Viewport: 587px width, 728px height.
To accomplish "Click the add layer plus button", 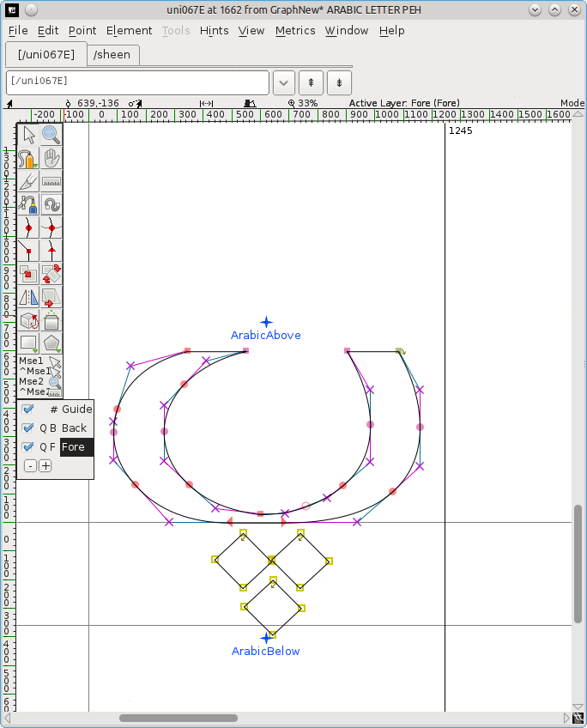I will point(45,466).
